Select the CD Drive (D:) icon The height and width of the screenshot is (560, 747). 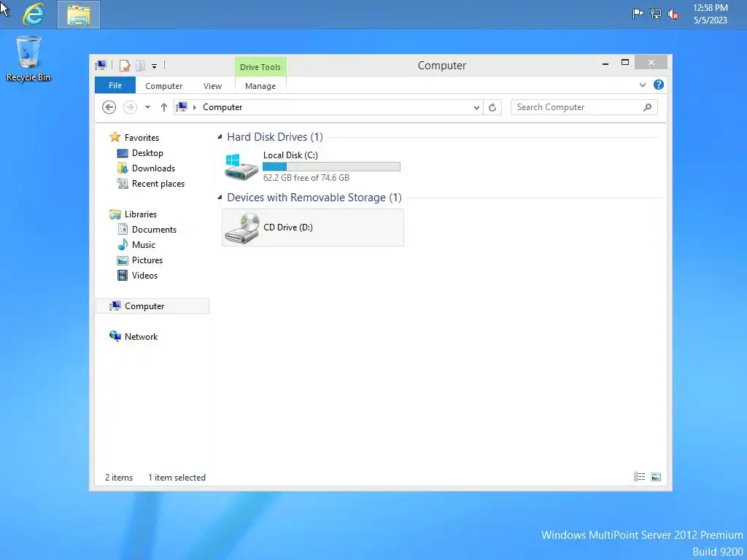point(242,228)
